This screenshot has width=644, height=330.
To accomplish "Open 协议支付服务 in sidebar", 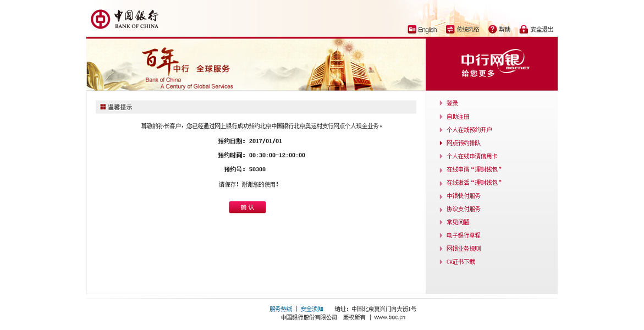I will pyautogui.click(x=463, y=209).
